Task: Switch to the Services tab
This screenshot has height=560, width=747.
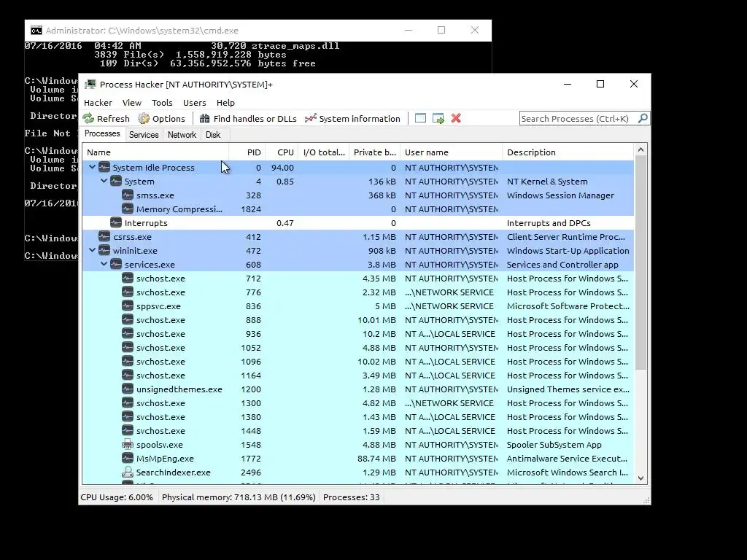Action: (144, 135)
